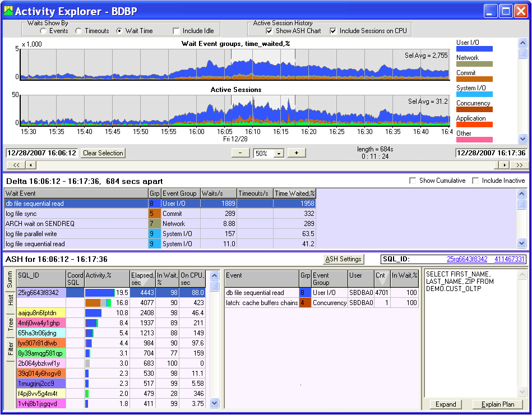This screenshot has width=532, height=415.
Task: Click the 25rg6643f8342 SQL_ID link
Action: pos(467,259)
